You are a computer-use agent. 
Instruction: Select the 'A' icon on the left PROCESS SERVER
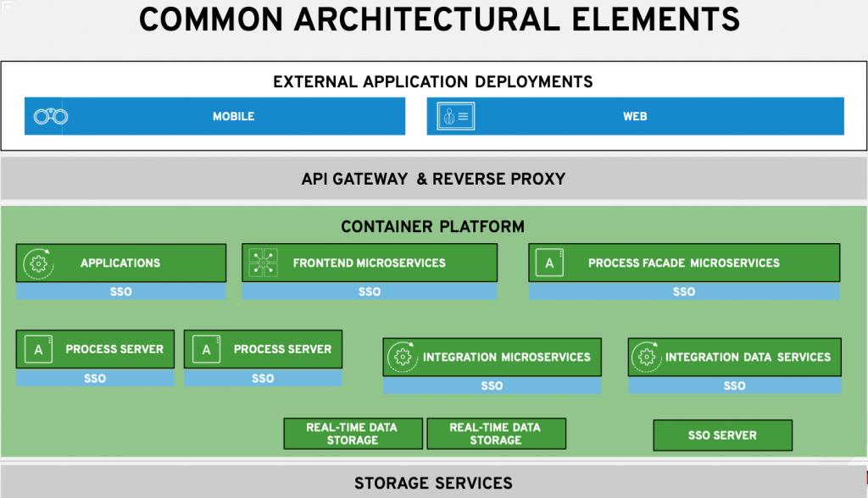37,349
